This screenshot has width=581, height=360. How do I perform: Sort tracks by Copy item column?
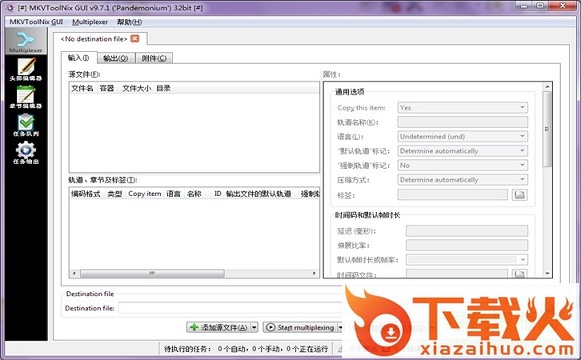[145, 194]
